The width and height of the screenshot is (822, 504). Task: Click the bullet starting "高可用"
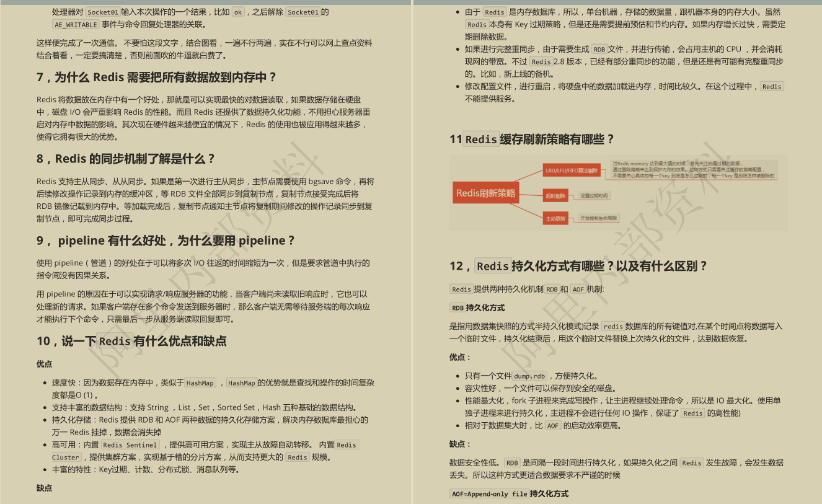tap(206, 451)
